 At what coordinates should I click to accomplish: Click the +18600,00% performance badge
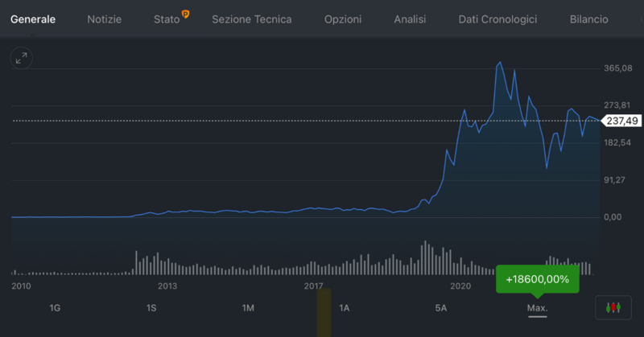point(537,279)
